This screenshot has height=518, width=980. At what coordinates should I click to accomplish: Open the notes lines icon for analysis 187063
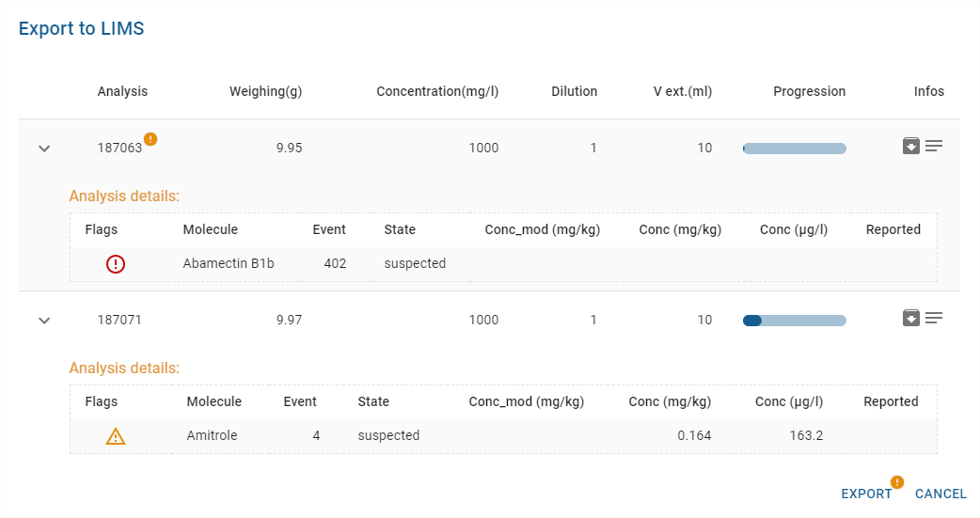(934, 146)
